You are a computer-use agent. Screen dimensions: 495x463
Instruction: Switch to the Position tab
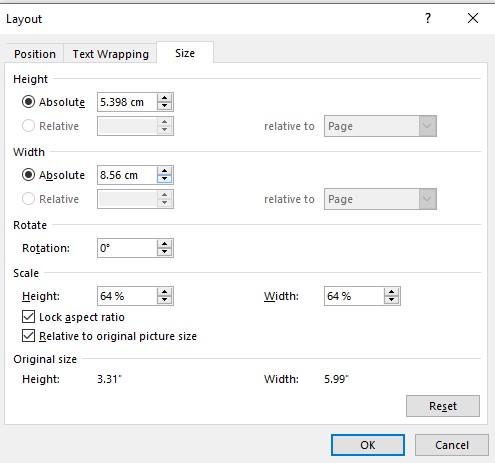click(35, 54)
